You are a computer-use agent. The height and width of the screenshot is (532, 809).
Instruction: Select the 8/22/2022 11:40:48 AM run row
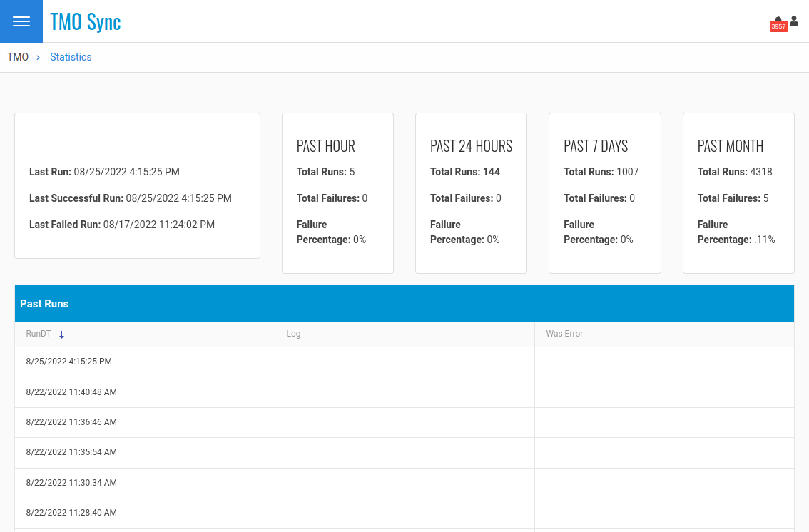pos(71,392)
